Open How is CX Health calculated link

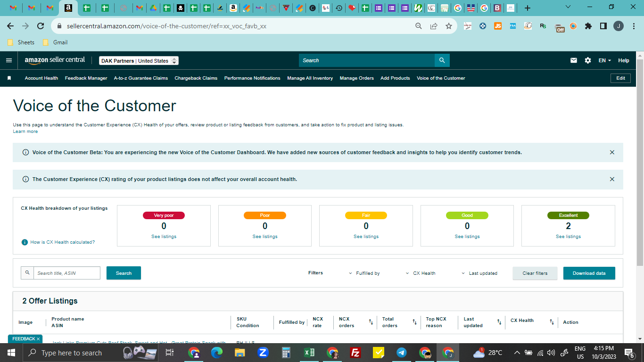[63, 242]
